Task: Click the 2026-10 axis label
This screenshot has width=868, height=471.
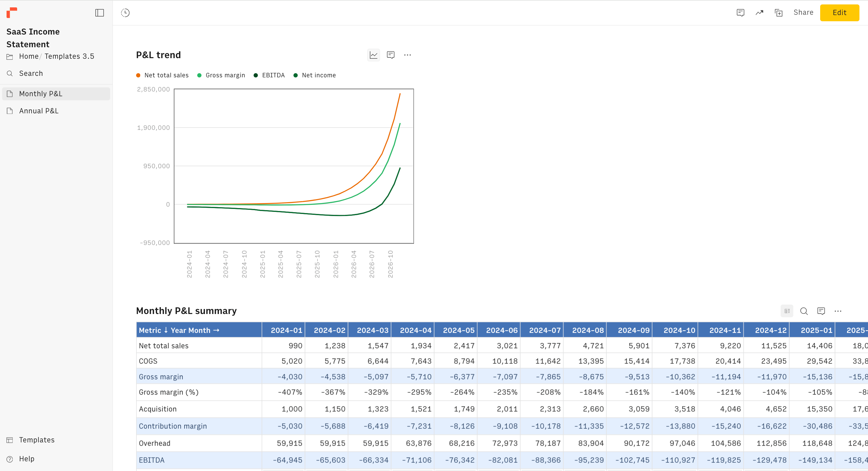Action: [390, 264]
